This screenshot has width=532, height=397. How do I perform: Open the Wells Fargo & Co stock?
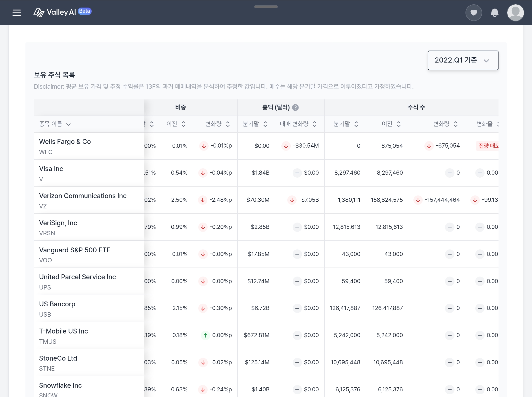(x=65, y=142)
